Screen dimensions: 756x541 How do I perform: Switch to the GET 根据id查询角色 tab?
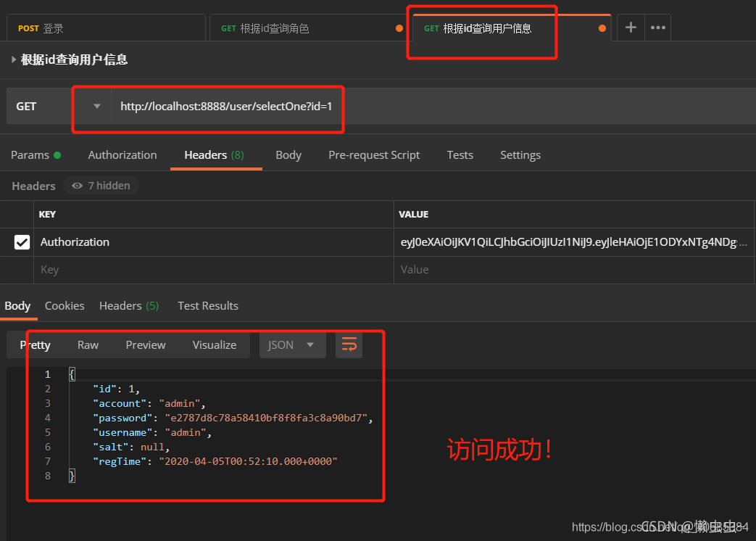pyautogui.click(x=309, y=28)
